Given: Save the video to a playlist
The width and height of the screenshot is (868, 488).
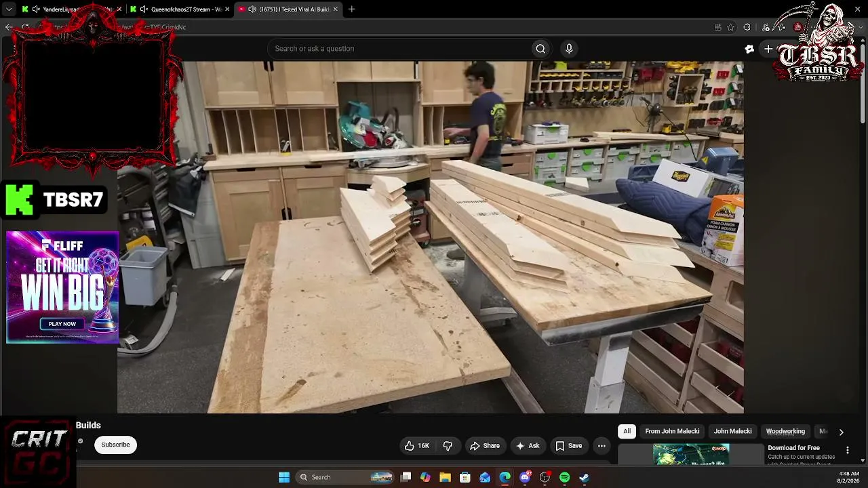Looking at the screenshot, I should click(x=569, y=445).
